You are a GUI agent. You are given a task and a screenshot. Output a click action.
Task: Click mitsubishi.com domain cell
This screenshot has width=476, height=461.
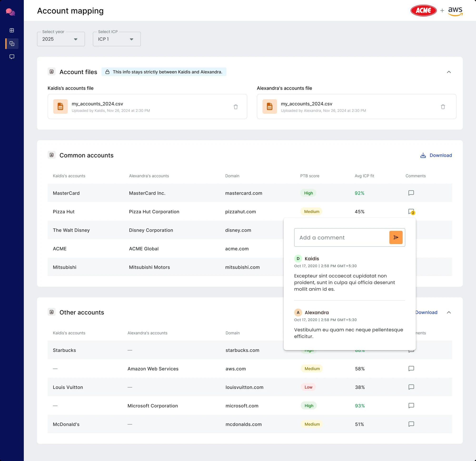click(x=242, y=267)
